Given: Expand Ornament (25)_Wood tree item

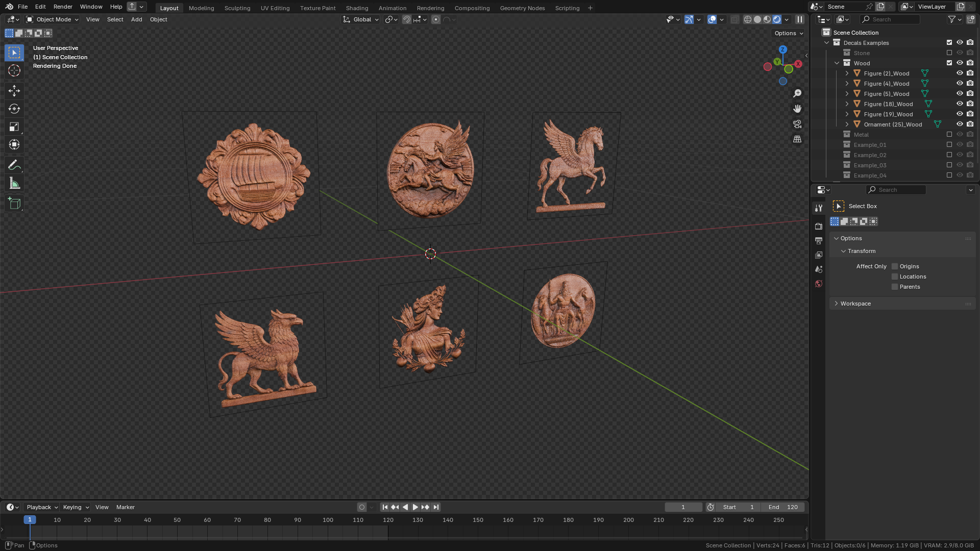Looking at the screenshot, I should click(x=847, y=124).
